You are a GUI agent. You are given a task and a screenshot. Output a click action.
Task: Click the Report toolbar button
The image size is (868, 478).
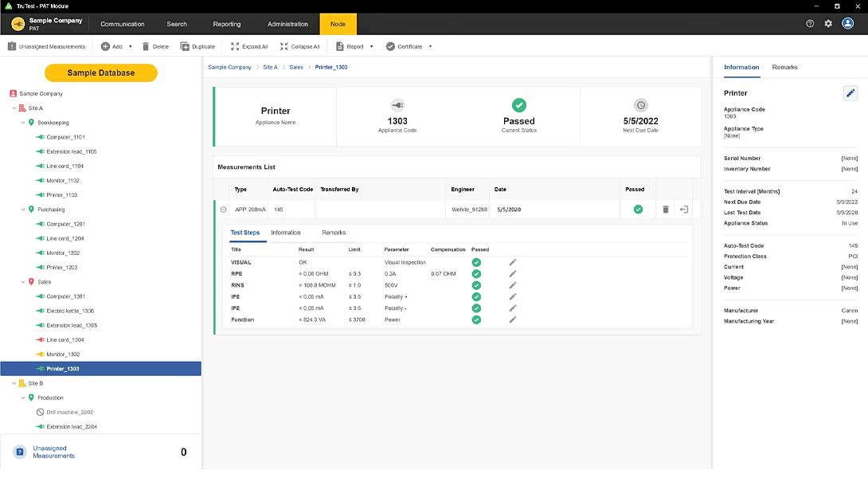(x=350, y=46)
